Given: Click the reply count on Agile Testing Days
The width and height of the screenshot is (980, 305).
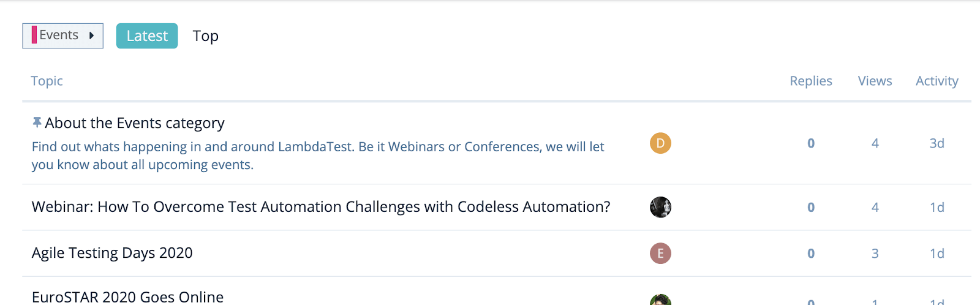Looking at the screenshot, I should coord(810,254).
